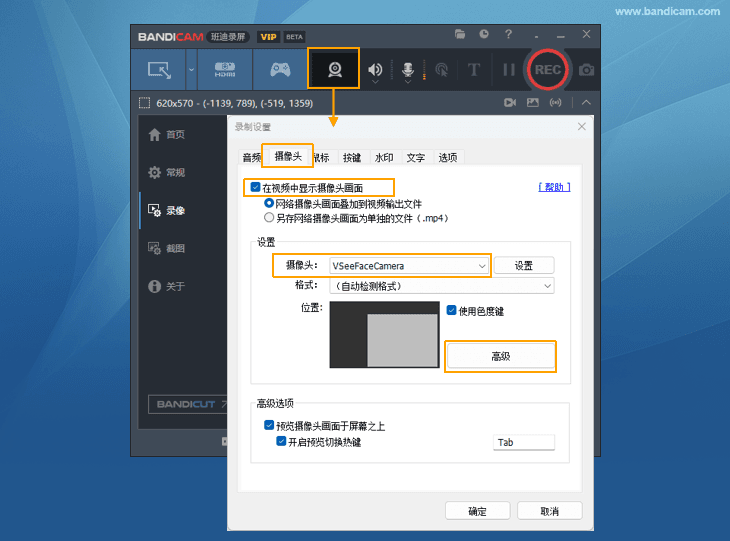Select the webcam overlay icon in toolbar
The image size is (730, 541).
point(334,69)
